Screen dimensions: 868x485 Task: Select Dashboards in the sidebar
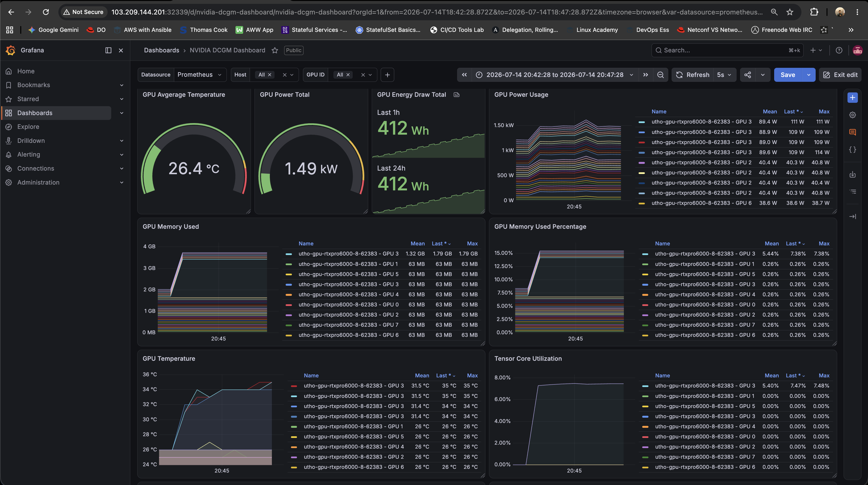coord(56,113)
